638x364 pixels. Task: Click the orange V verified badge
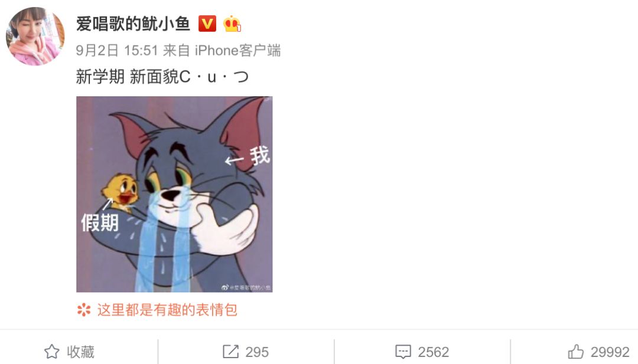tap(207, 24)
